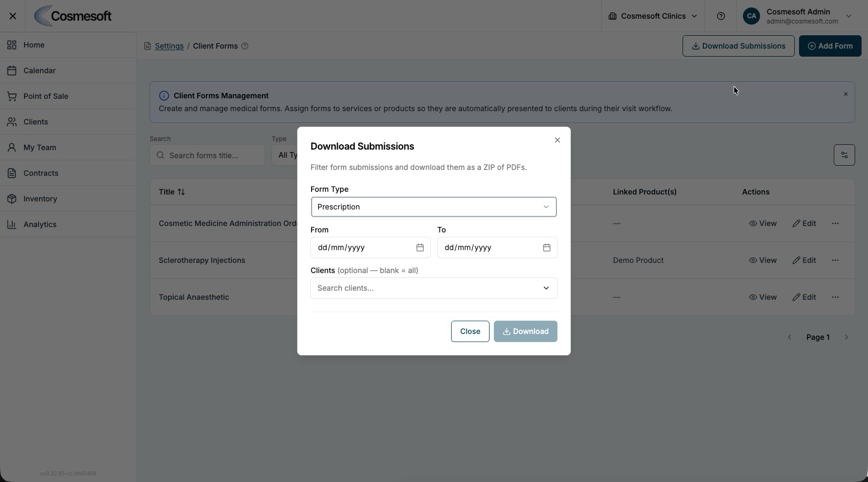Go to the previous page arrow
Image resolution: width=868 pixels, height=482 pixels.
(x=789, y=337)
